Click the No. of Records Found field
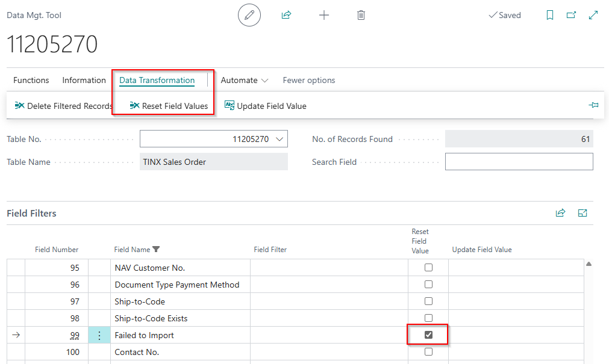The height and width of the screenshot is (364, 609). coord(519,139)
